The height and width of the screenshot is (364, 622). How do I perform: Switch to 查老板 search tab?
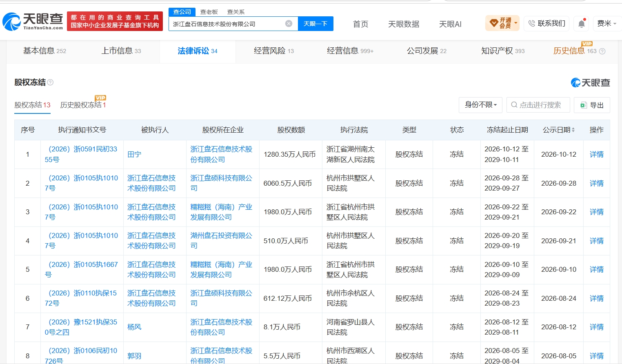coord(209,12)
